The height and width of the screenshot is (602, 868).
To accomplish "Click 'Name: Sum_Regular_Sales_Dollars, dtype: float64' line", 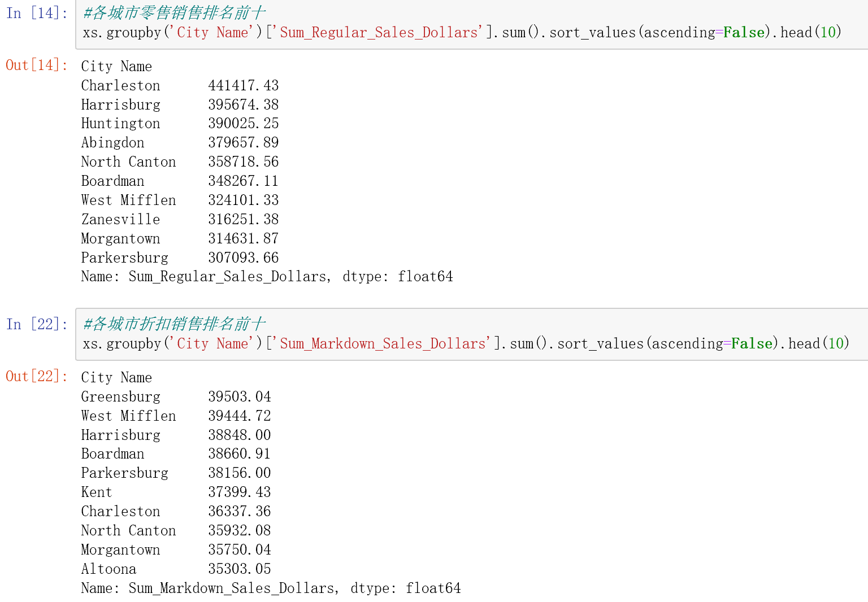I will 267,277.
